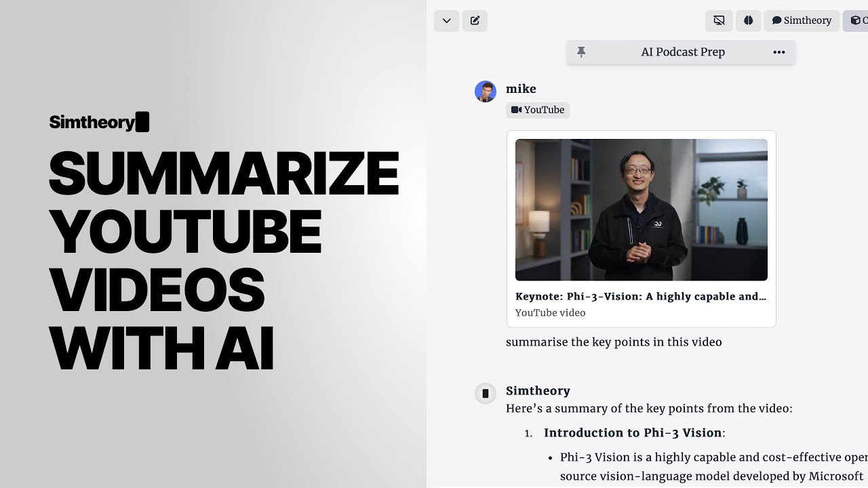
Task: Click the 'YouTube video' caption text
Action: (550, 312)
